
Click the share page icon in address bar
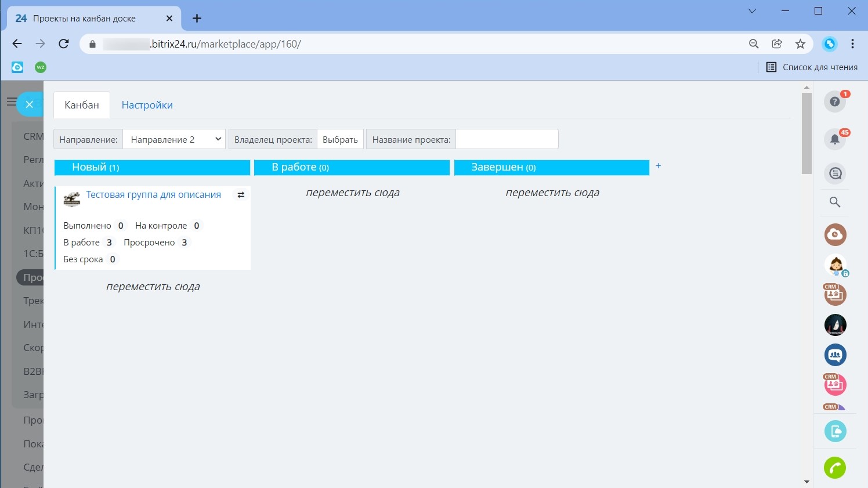coord(777,44)
